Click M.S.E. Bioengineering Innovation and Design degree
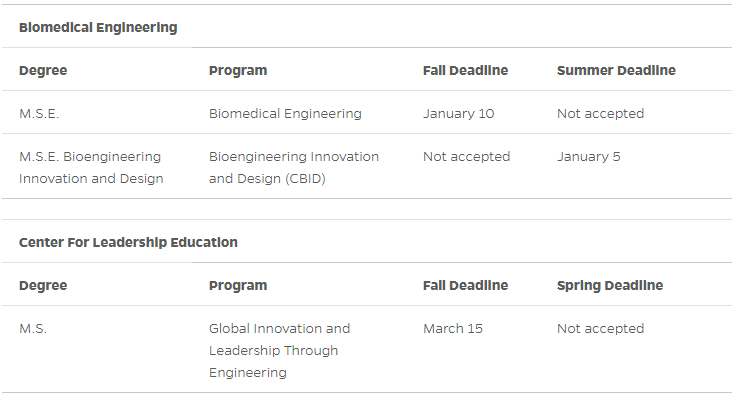738x396 pixels. point(91,168)
